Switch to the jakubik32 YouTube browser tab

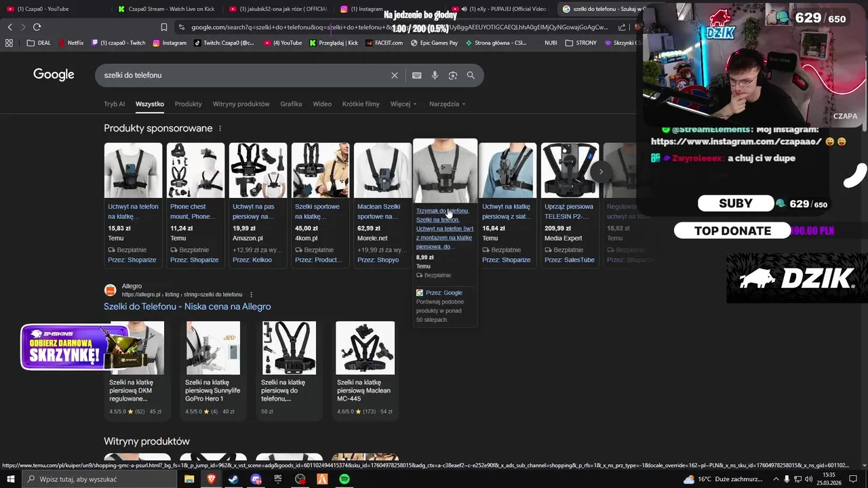[278, 9]
